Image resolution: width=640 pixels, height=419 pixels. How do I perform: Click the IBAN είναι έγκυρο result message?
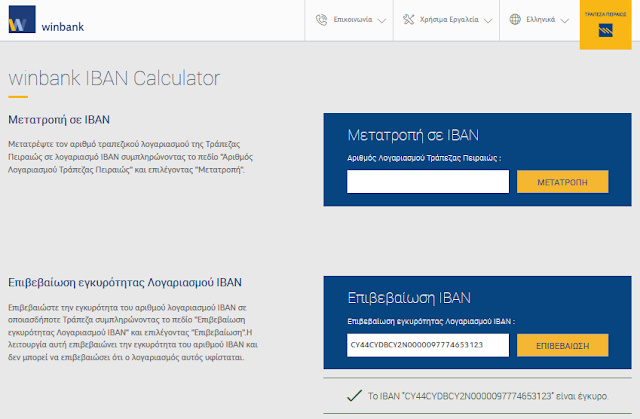click(x=488, y=396)
